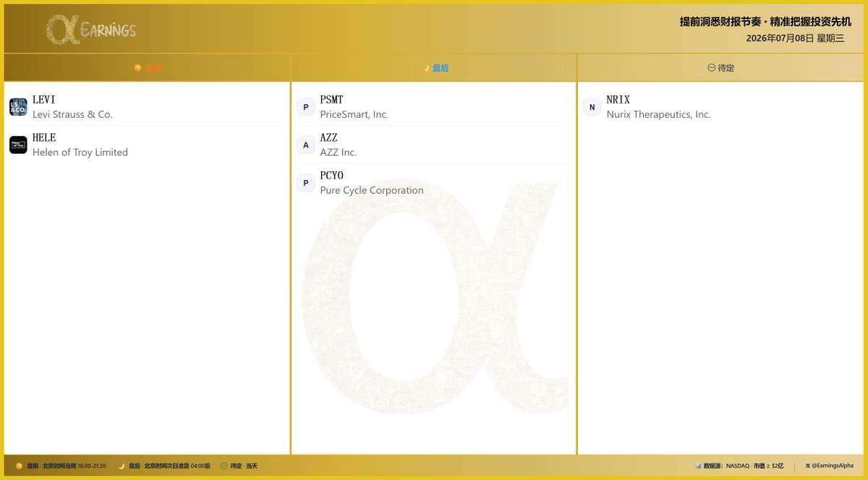
Task: Click the PSMT ticker symbol
Action: (x=332, y=100)
